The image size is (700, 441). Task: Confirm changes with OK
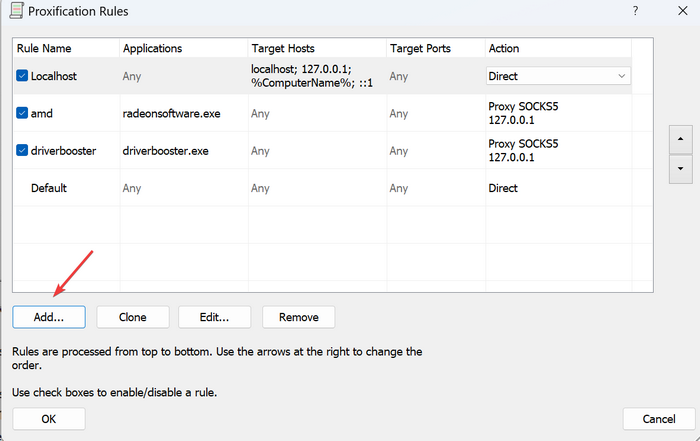click(49, 419)
